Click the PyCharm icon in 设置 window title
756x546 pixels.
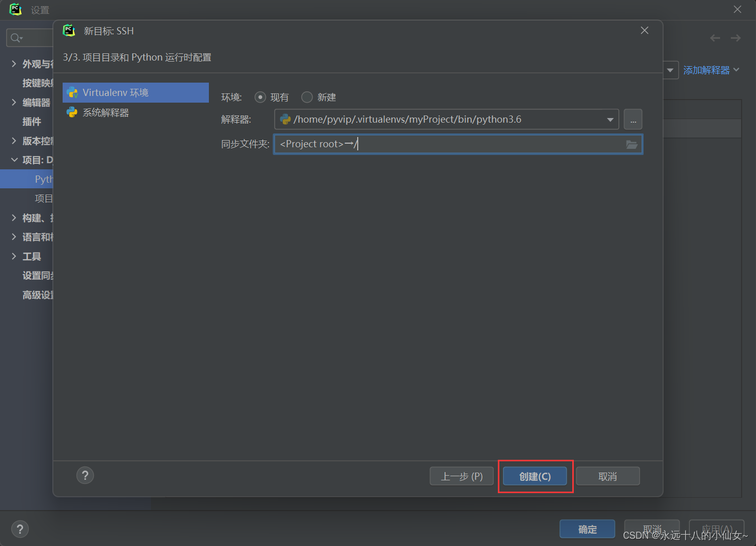tap(16, 9)
